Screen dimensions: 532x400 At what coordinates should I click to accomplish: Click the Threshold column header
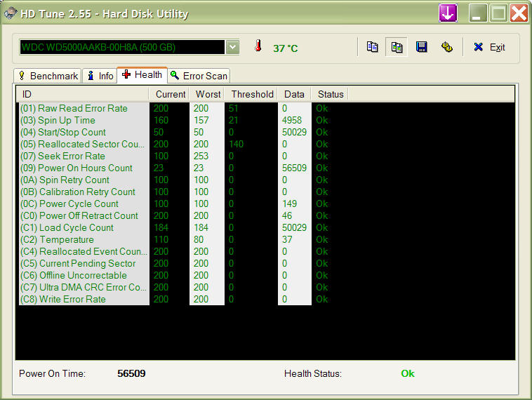251,94
